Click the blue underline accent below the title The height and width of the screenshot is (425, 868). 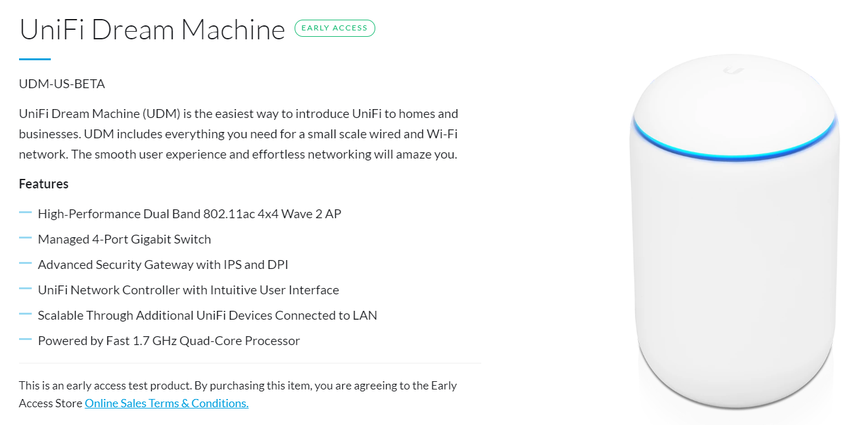tap(35, 59)
